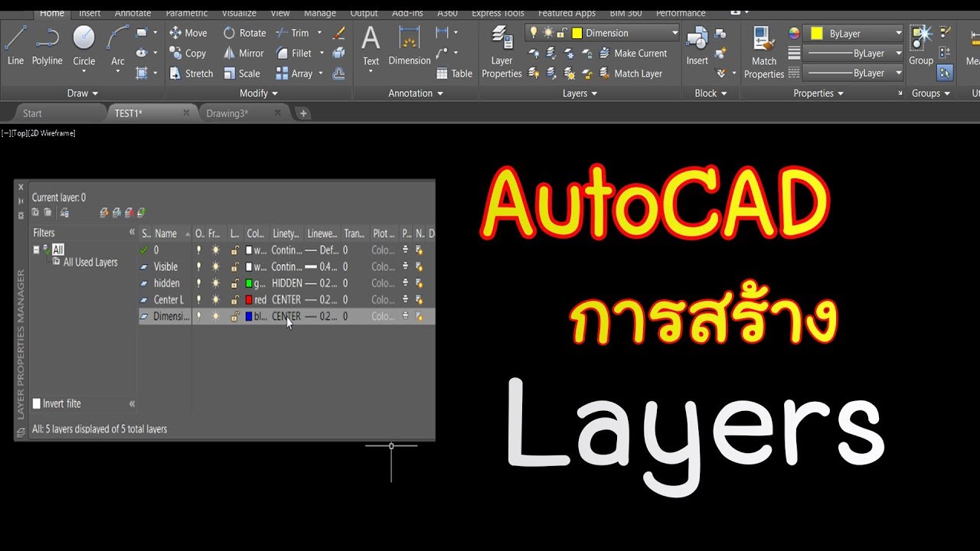The image size is (980, 551).
Task: Click New Layer icon in Layer Manager
Action: (104, 213)
